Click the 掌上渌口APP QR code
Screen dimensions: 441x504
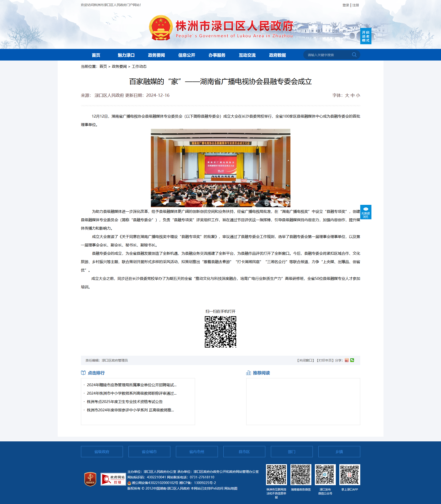click(350, 475)
